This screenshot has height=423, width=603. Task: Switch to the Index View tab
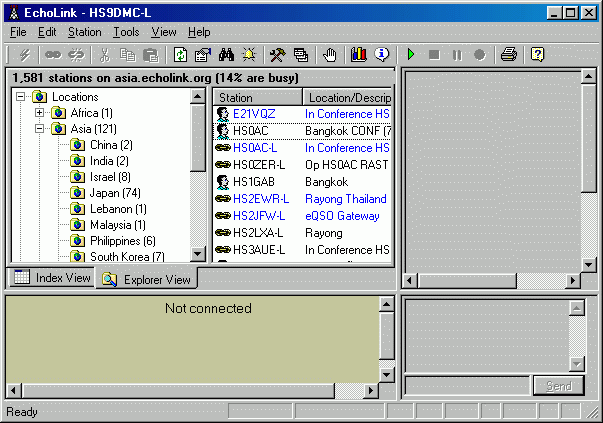tap(52, 277)
